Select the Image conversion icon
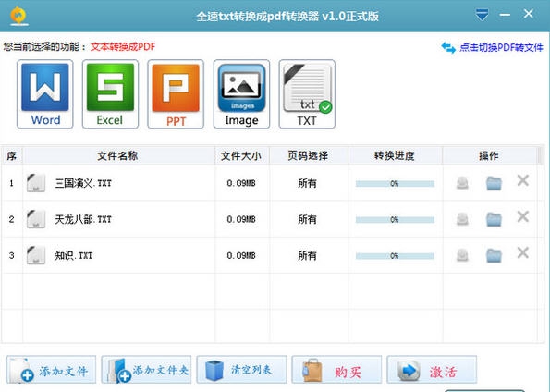This screenshot has width=550, height=392. (241, 94)
